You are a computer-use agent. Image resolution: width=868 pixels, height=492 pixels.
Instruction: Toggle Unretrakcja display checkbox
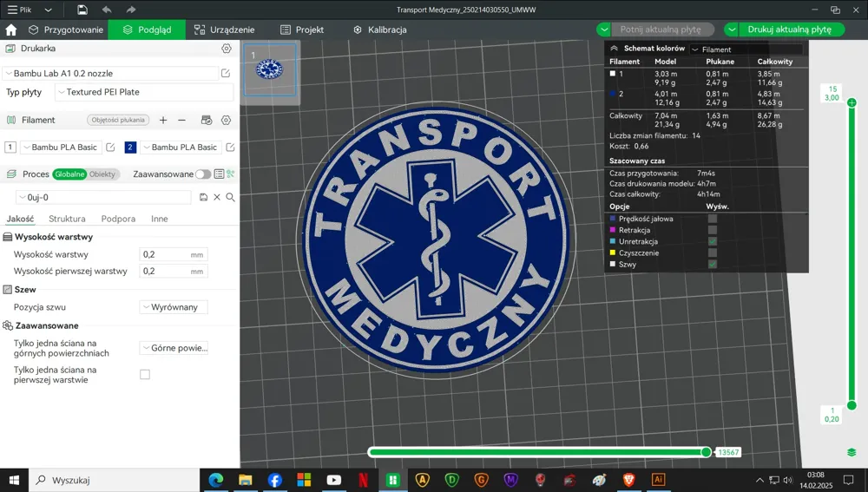[x=713, y=241]
